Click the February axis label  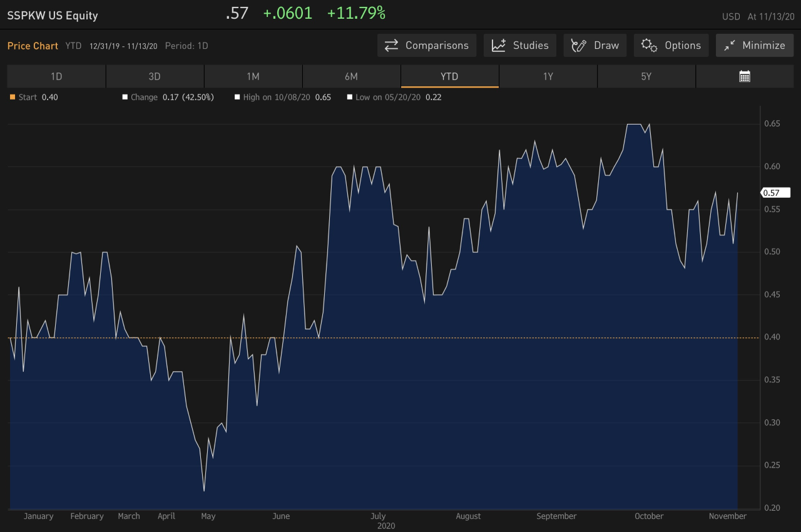[x=87, y=516]
